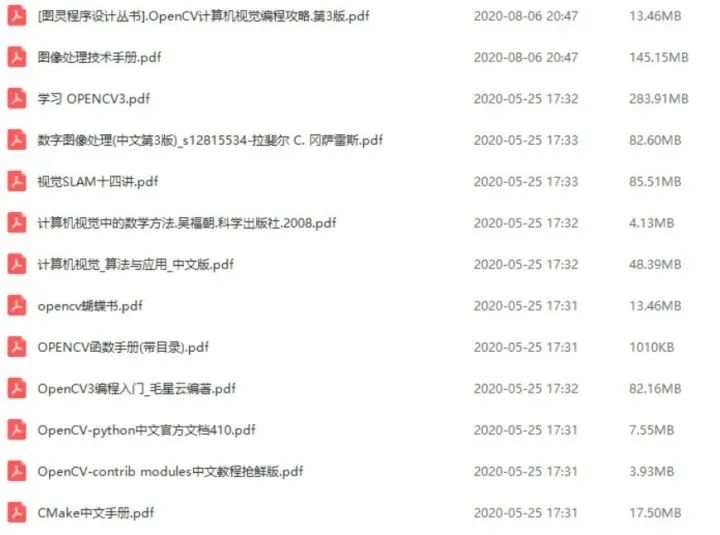Click the 283.91MB size entry
720x535 pixels.
click(x=658, y=99)
